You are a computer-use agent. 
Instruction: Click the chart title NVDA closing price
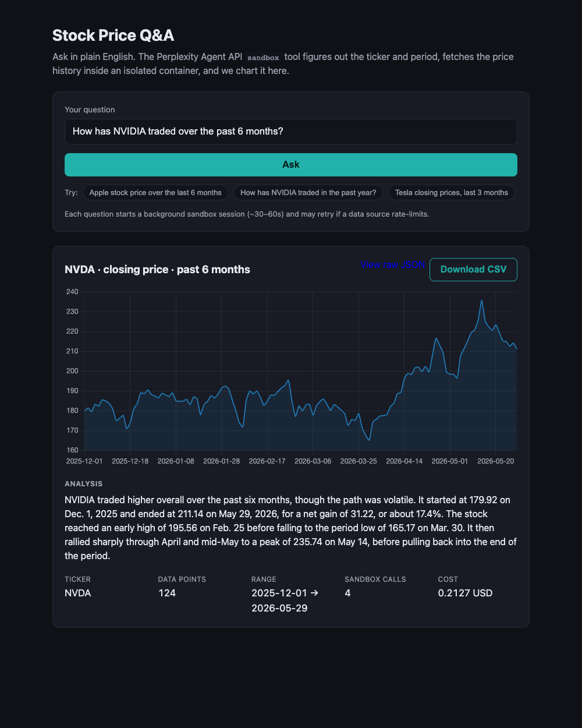click(x=157, y=270)
